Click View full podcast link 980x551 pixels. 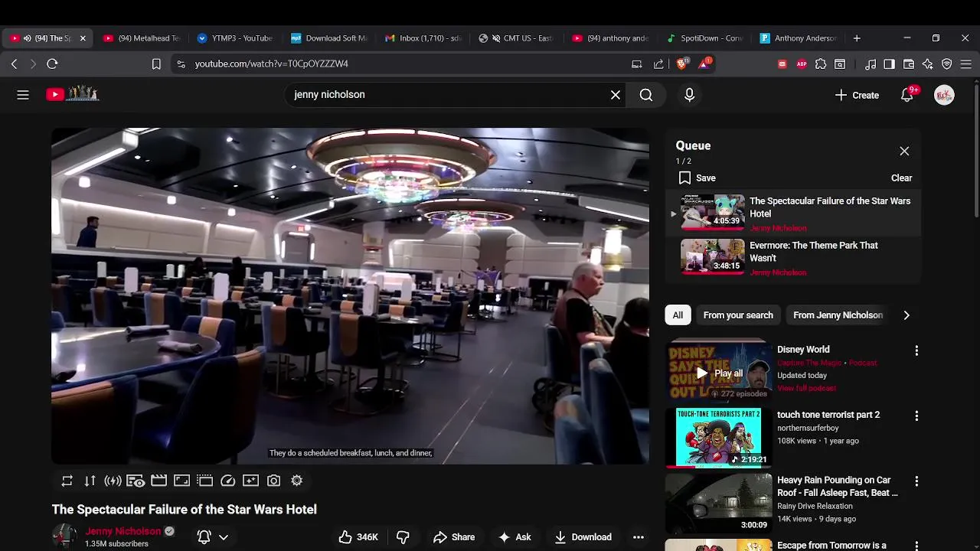tap(806, 388)
